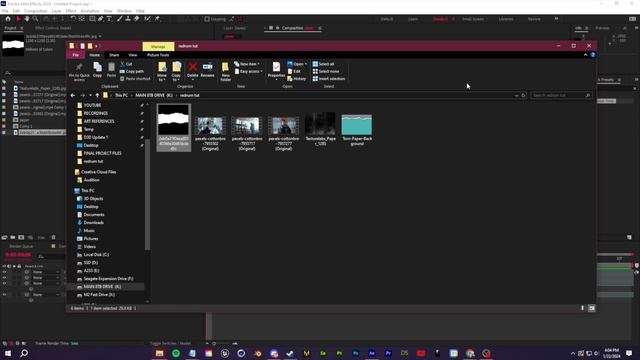Image resolution: width=640 pixels, height=360 pixels.
Task: Open Explorer Help question mark icon
Action: [593, 55]
